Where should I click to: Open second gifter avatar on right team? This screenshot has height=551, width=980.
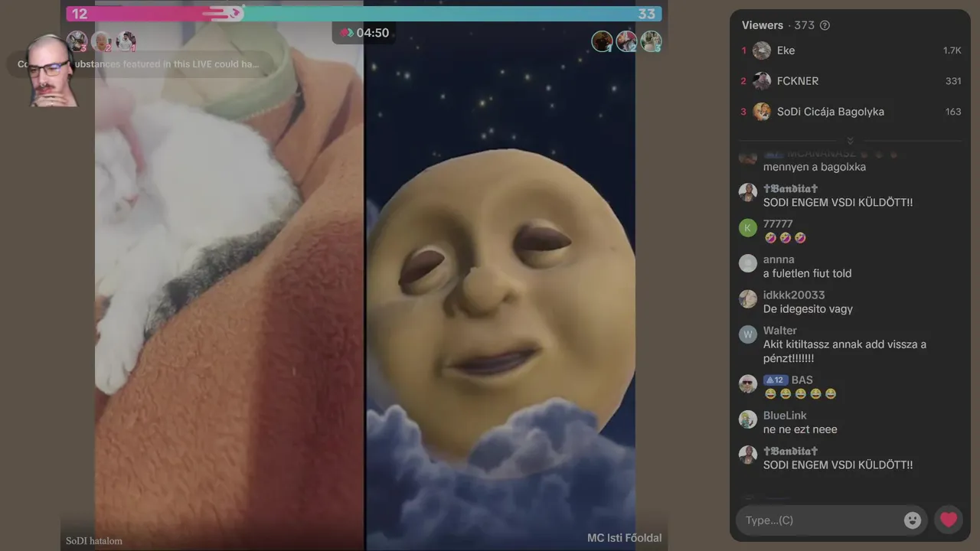pyautogui.click(x=627, y=41)
